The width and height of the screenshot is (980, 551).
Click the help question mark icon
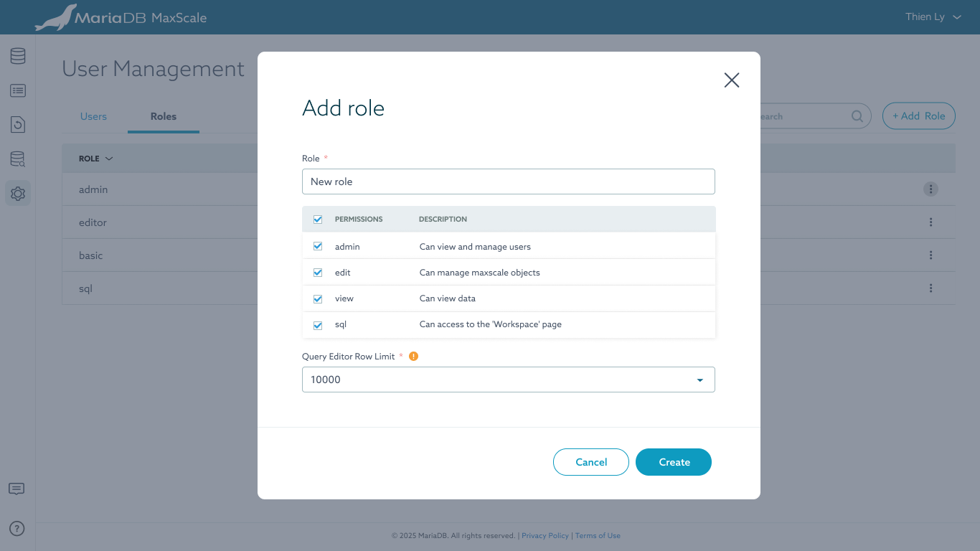coord(17,529)
